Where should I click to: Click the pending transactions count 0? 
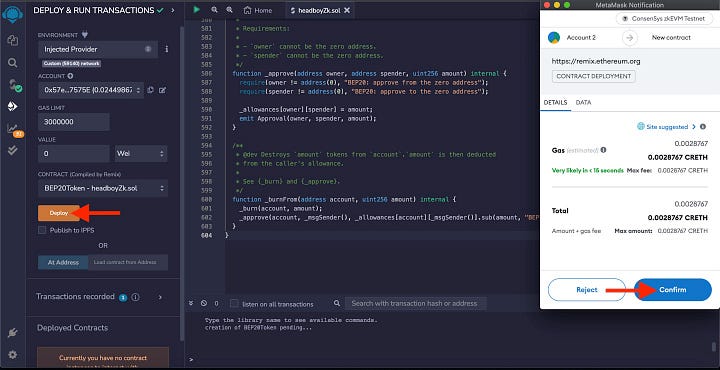(216, 303)
